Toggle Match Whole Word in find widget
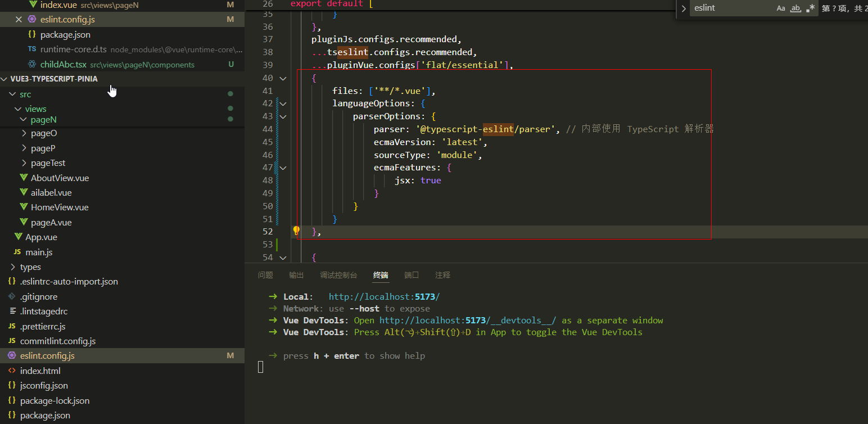 click(x=795, y=8)
